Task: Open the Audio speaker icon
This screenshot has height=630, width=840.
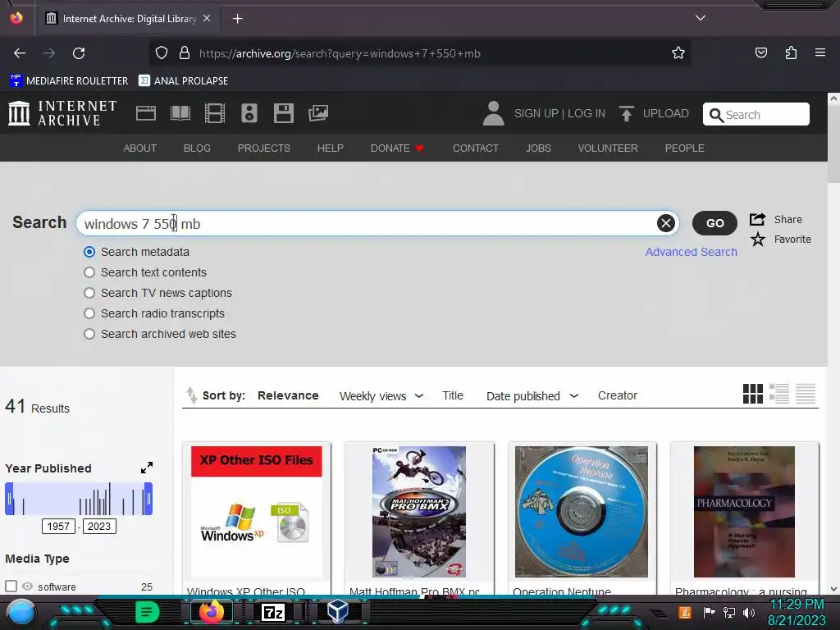Action: click(249, 113)
